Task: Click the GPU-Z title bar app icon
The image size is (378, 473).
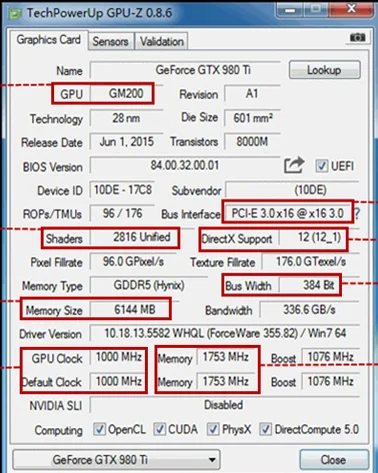Action: pyautogui.click(x=15, y=13)
